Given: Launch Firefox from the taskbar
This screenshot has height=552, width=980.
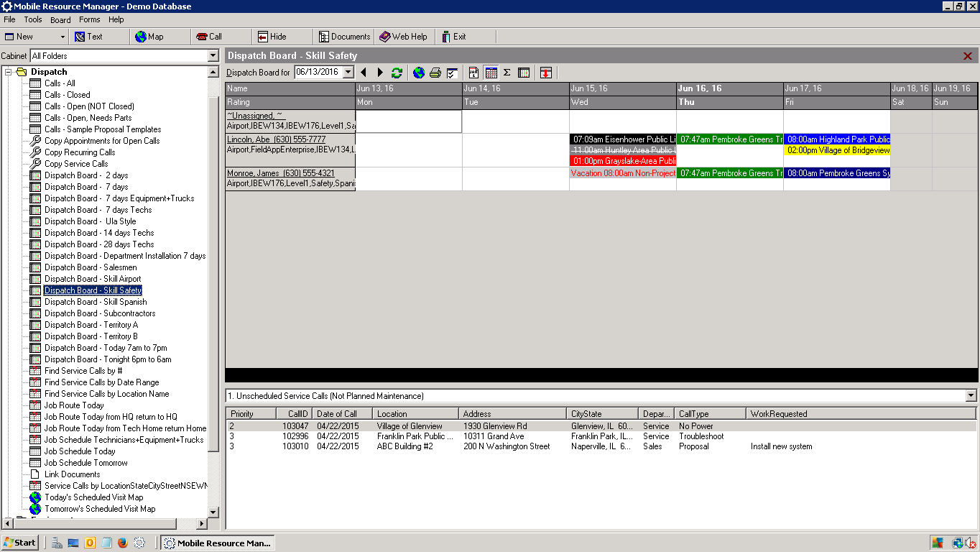Looking at the screenshot, I should [123, 543].
